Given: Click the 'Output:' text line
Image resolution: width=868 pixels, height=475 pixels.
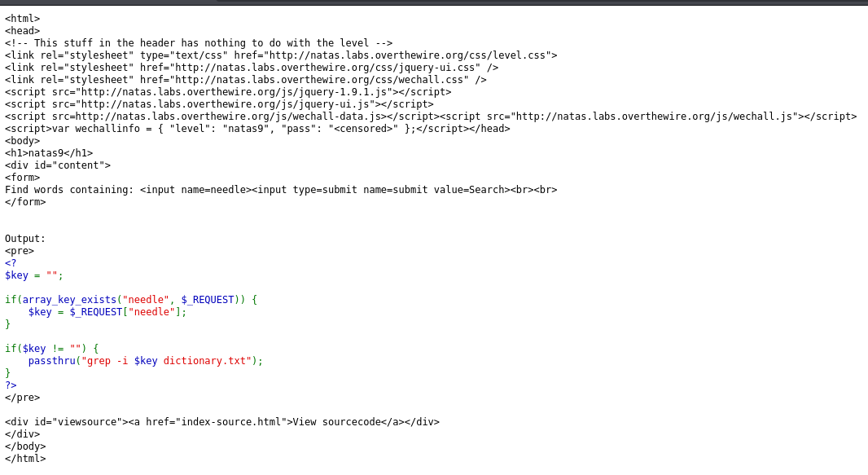Looking at the screenshot, I should [25, 239].
